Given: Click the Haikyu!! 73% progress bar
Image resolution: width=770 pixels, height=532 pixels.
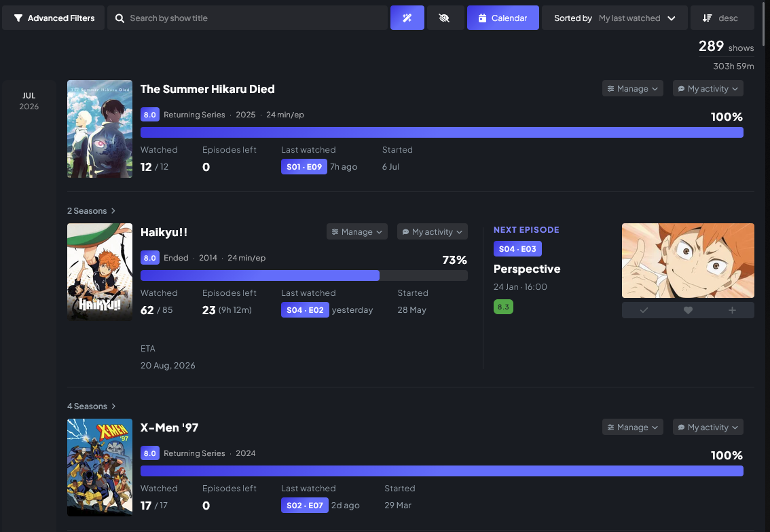Looking at the screenshot, I should coord(304,275).
